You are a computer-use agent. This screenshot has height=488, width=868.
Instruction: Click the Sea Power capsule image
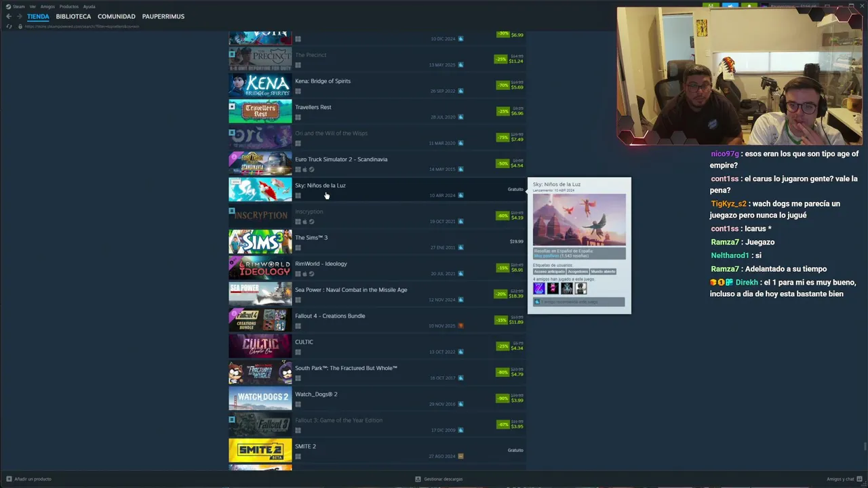click(260, 294)
